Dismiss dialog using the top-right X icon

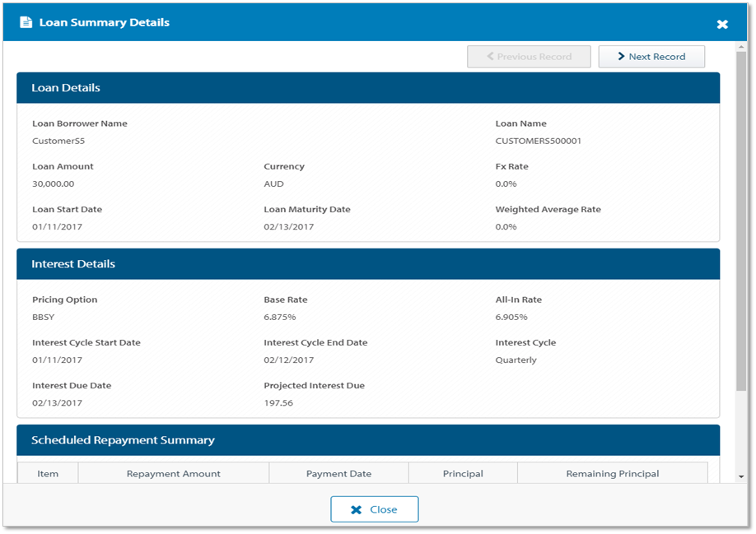click(722, 25)
